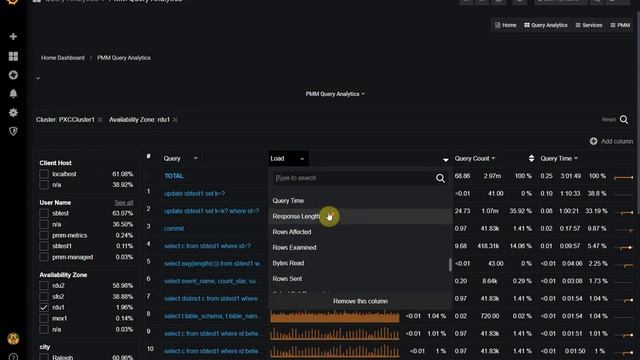
Task: Toggle the n/a Client Host checkbox
Action: tap(44, 185)
